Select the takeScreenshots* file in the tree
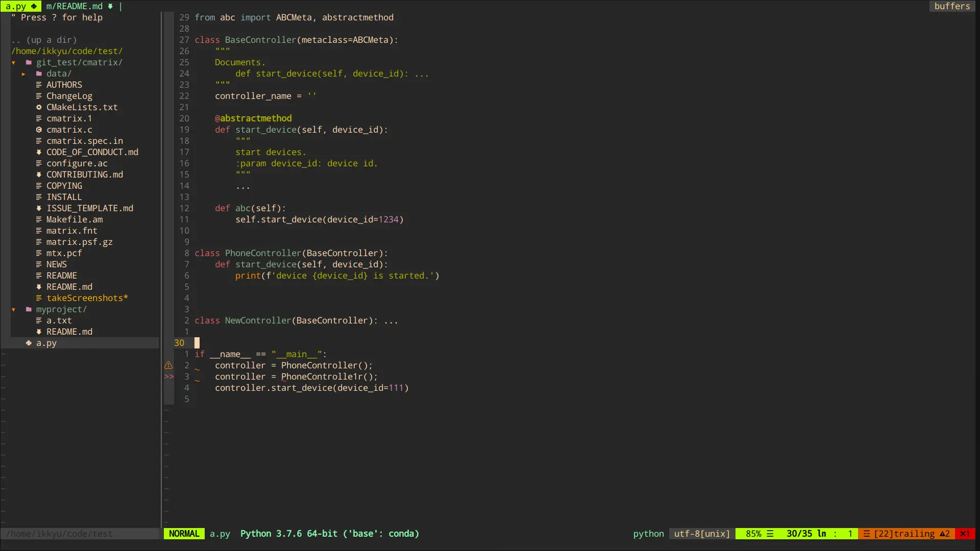The width and height of the screenshot is (980, 551). pyautogui.click(x=87, y=298)
